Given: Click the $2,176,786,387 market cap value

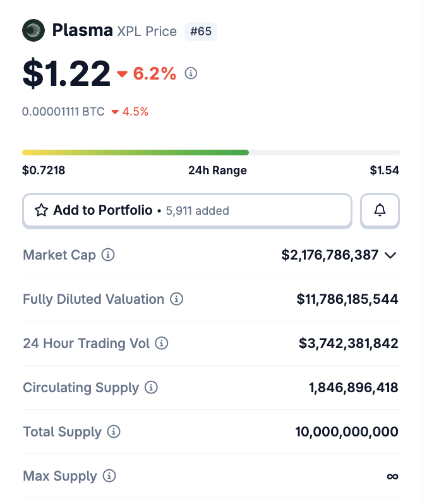Looking at the screenshot, I should point(330,255).
